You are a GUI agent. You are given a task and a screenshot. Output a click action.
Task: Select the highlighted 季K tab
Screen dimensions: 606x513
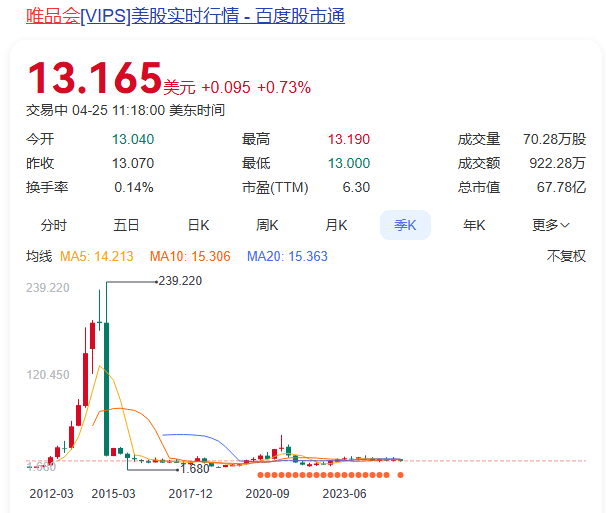tap(405, 225)
